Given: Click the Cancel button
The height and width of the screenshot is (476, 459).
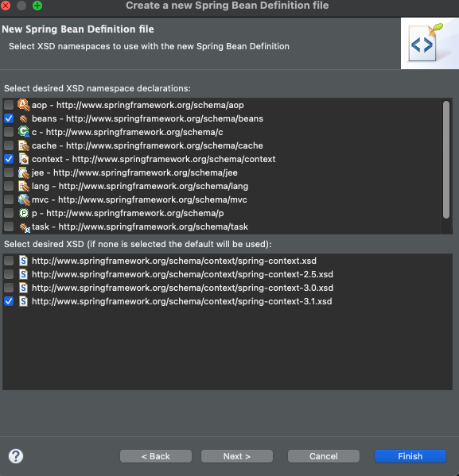Looking at the screenshot, I should click(x=324, y=456).
